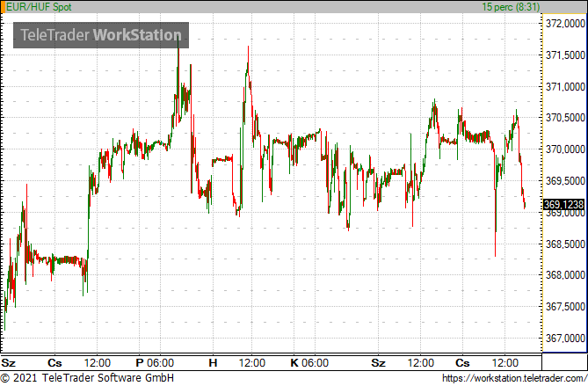Select the current price label 369,1238
Screen dimensions: 588x386
click(563, 205)
